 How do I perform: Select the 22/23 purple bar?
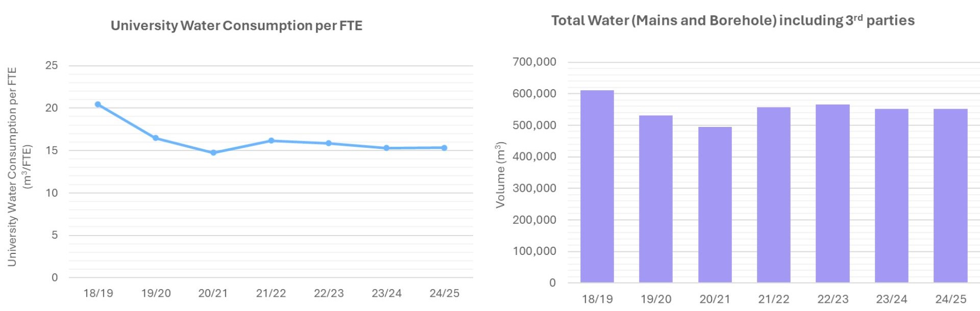pyautogui.click(x=832, y=193)
